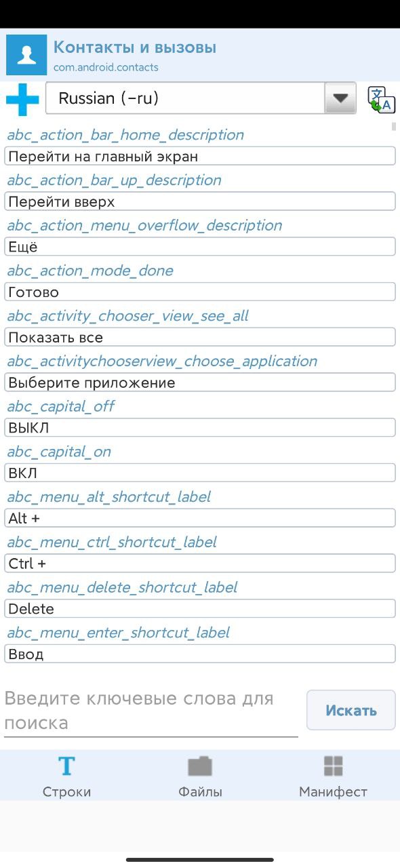Open the translate icon next to the language selector
The width and height of the screenshot is (400, 868).
382,99
